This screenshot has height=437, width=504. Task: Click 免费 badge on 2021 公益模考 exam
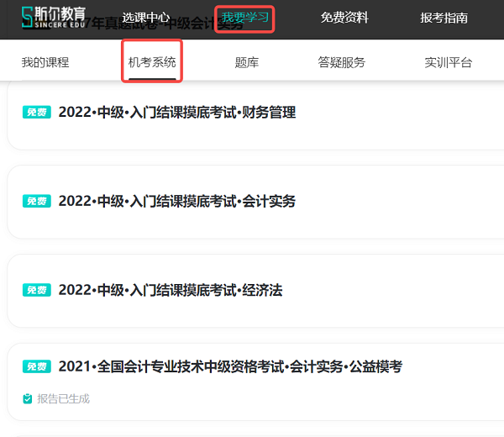tap(37, 366)
